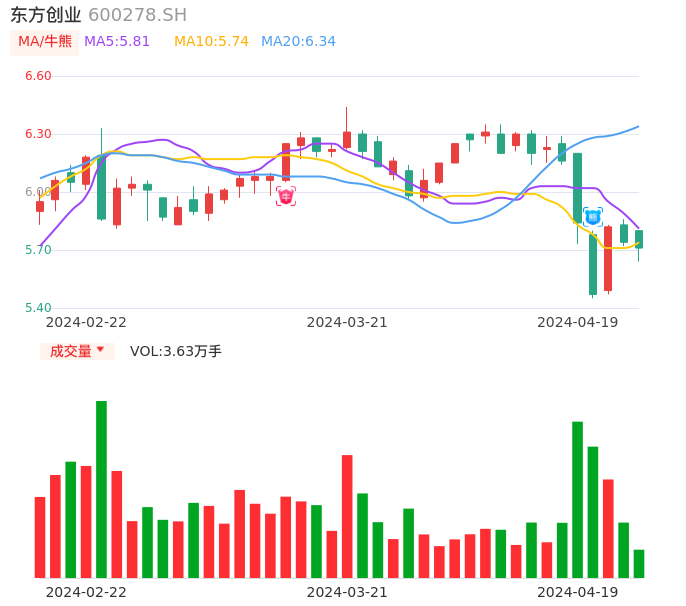686x606 pixels.
Task: Click the 6.60 price axis label
Action: [x=38, y=76]
